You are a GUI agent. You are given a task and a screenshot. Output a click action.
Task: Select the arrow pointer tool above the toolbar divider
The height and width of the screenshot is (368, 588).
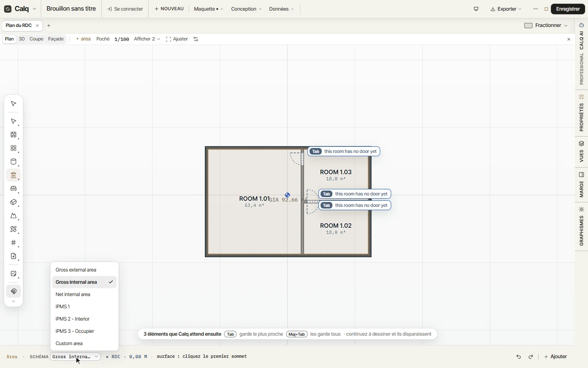pos(13,104)
